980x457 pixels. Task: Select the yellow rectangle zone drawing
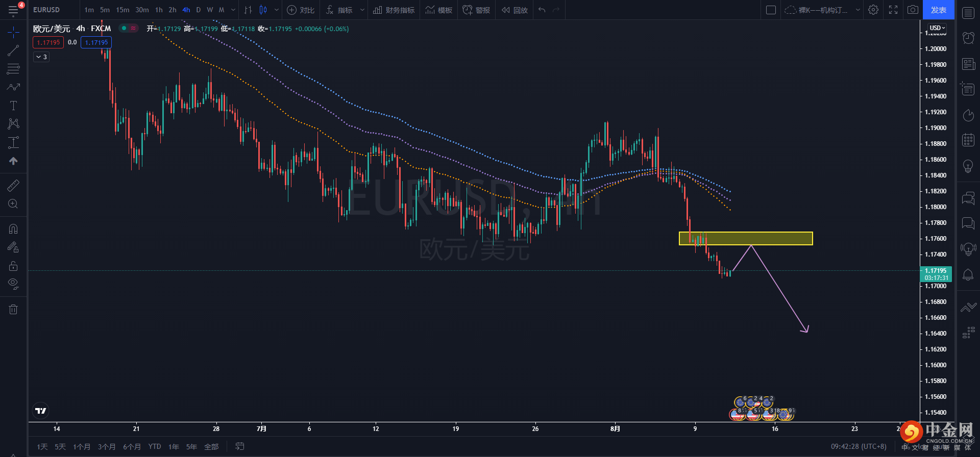point(746,238)
